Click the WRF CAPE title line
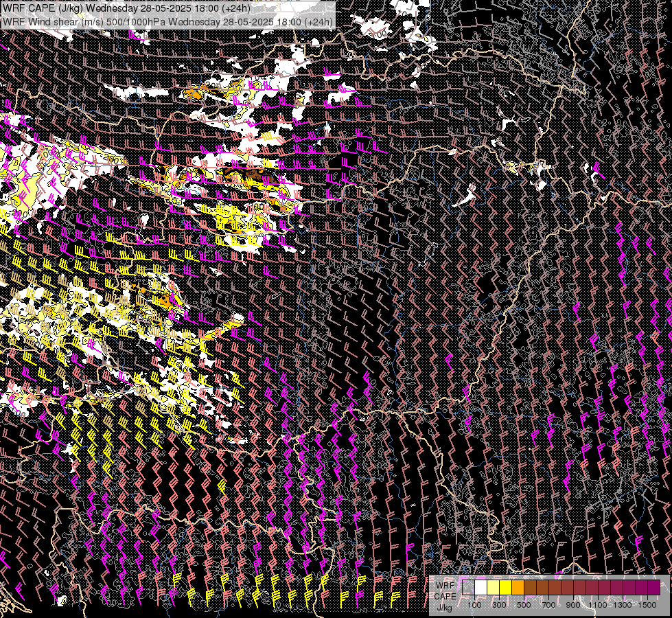The image size is (672, 618). [x=126, y=8]
